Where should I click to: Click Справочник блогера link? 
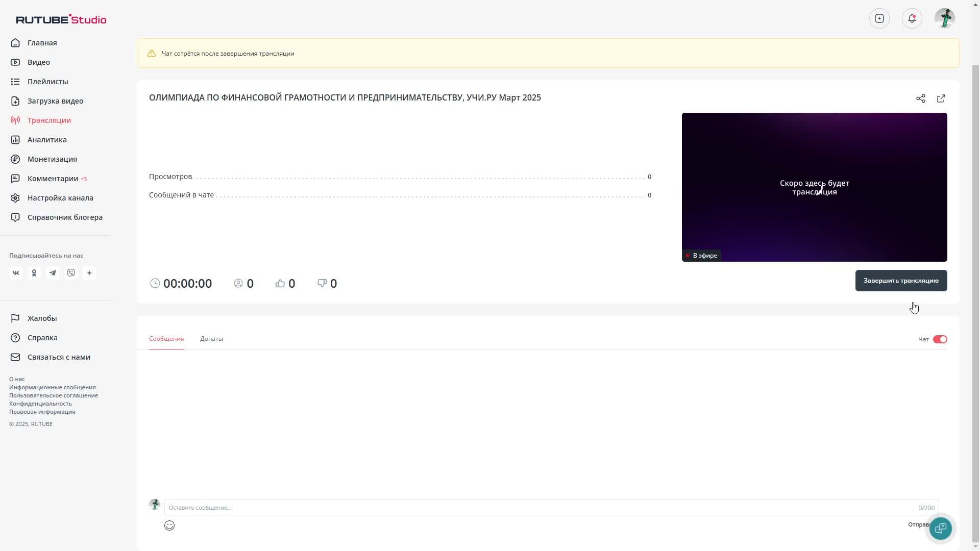tap(65, 217)
